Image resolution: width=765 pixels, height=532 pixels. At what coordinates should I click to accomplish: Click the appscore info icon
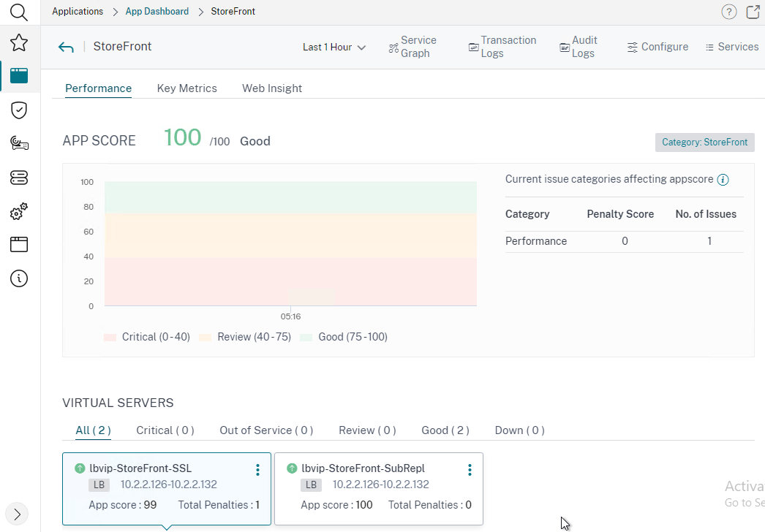coord(723,180)
